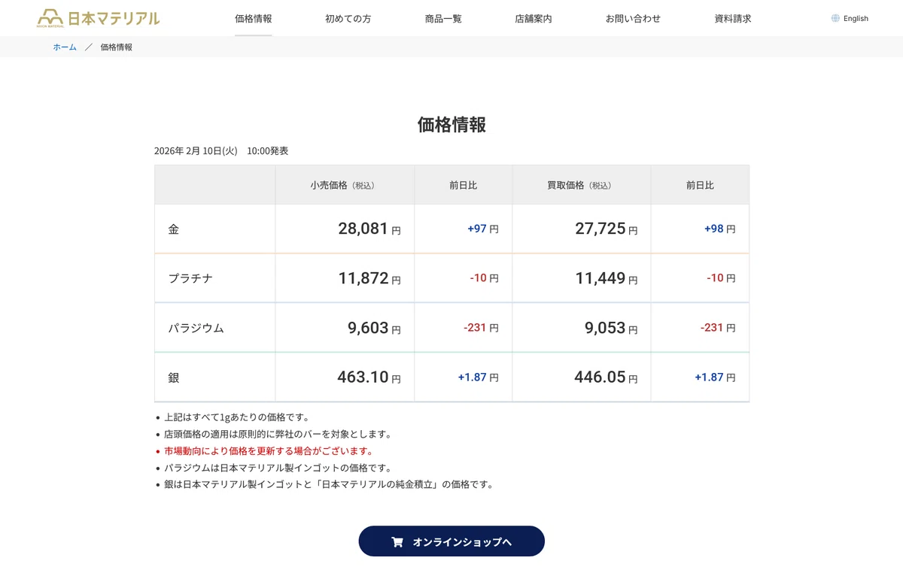This screenshot has height=588, width=903.
Task: Click the オンラインショップへ button
Action: click(451, 541)
